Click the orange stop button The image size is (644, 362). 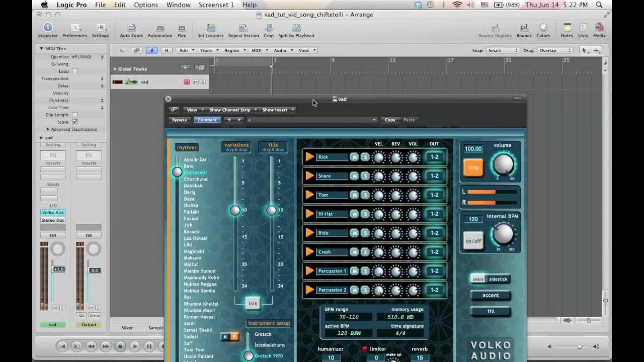[x=473, y=168]
